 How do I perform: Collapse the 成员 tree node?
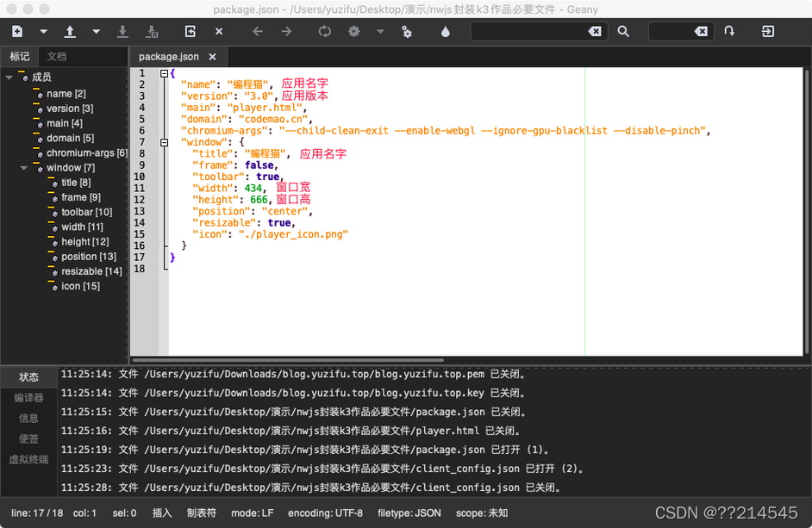(9, 78)
